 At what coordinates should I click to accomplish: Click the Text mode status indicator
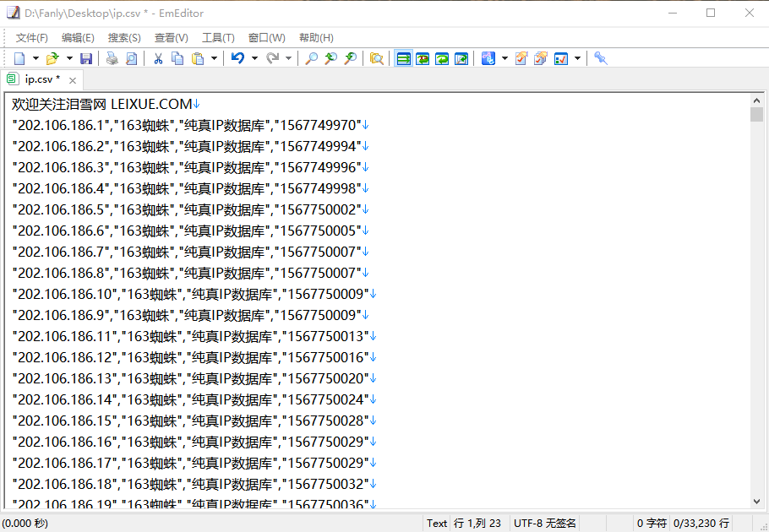436,523
